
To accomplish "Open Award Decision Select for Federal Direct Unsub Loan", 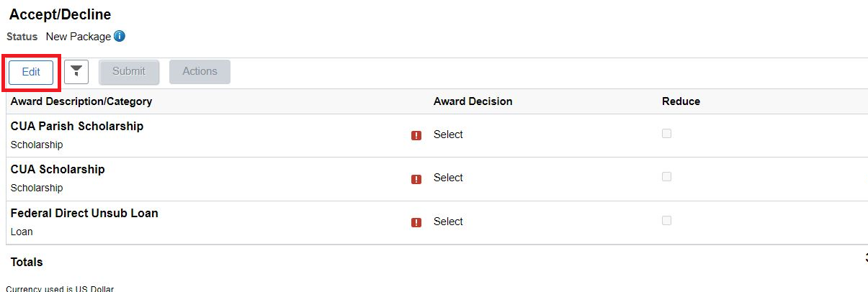I will [448, 222].
